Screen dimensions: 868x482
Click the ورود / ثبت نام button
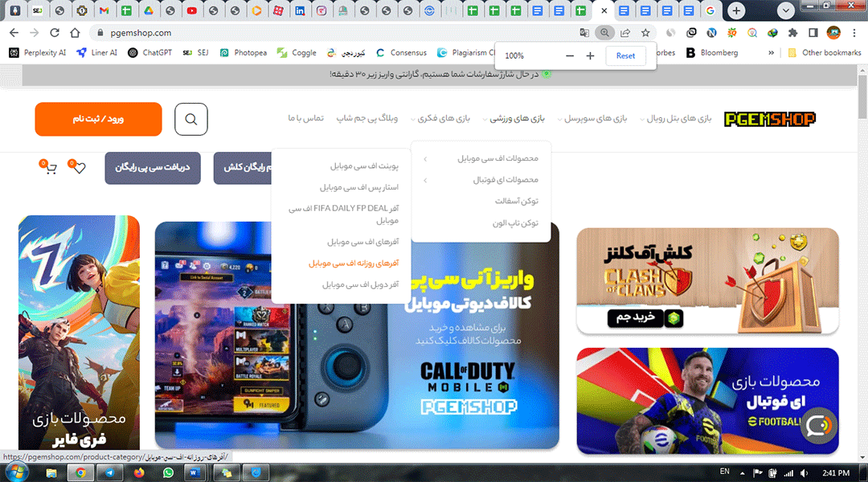[x=98, y=118]
